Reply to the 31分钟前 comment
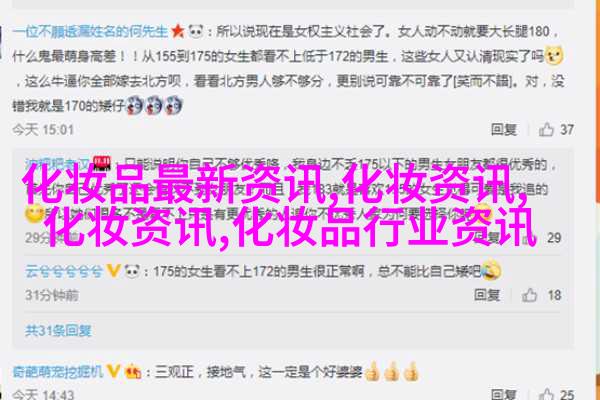This screenshot has width=600, height=400. [487, 295]
